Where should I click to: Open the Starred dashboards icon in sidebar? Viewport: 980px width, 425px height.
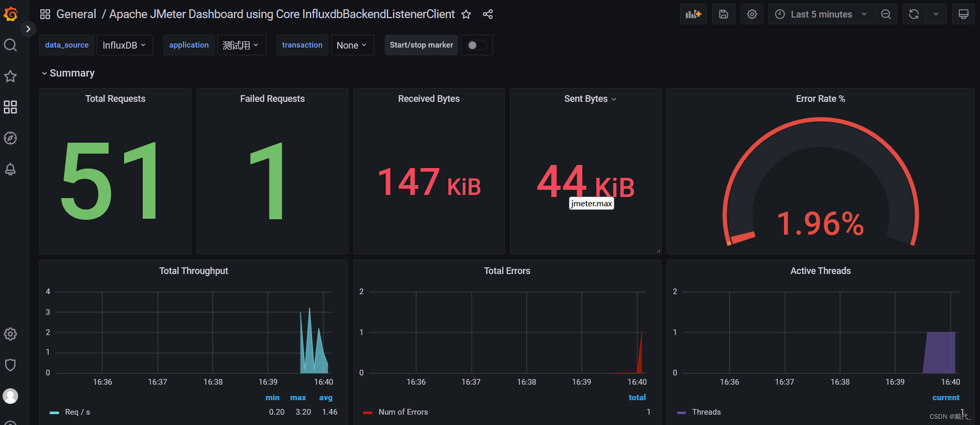click(x=10, y=76)
